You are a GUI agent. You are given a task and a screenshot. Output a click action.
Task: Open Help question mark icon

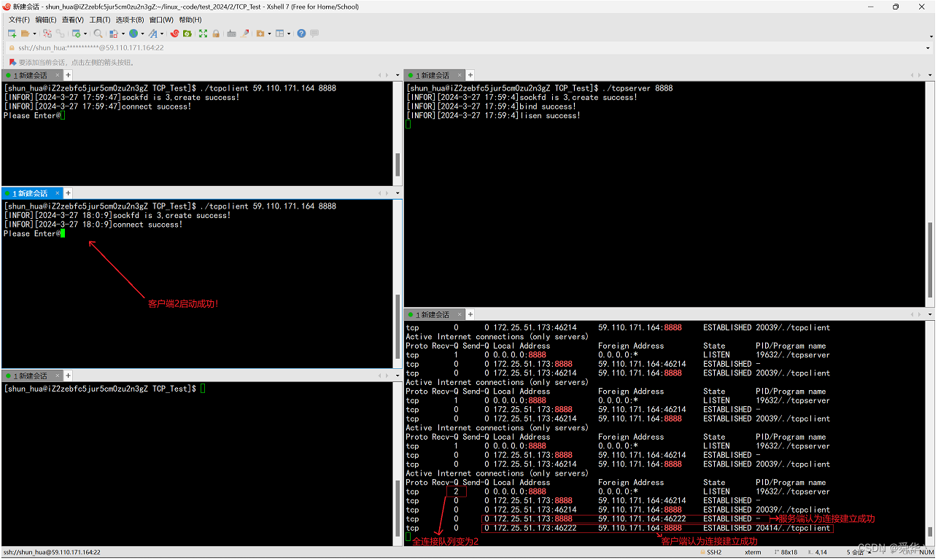click(301, 34)
